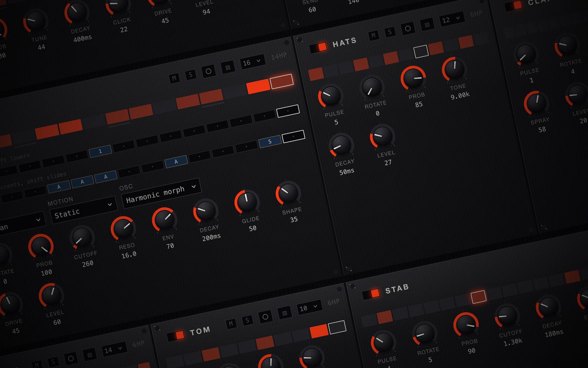Click the dice icon beside the 16 steps dropdown

[228, 67]
